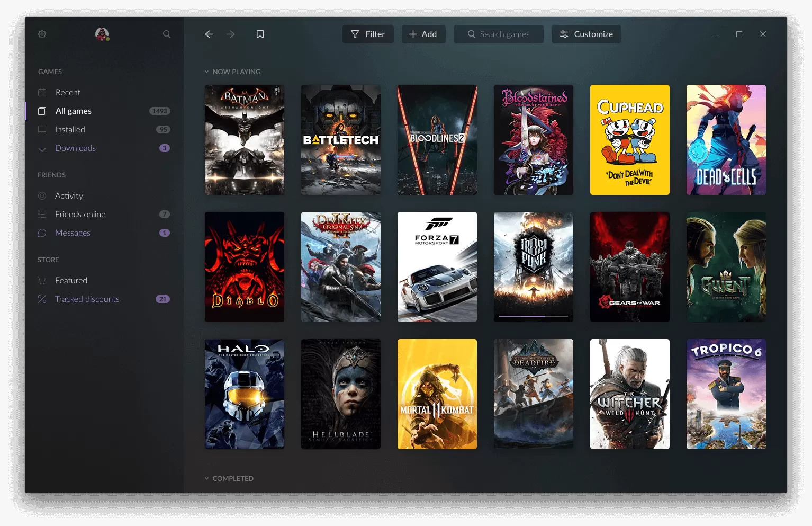Select the Featured store icon

(42, 280)
